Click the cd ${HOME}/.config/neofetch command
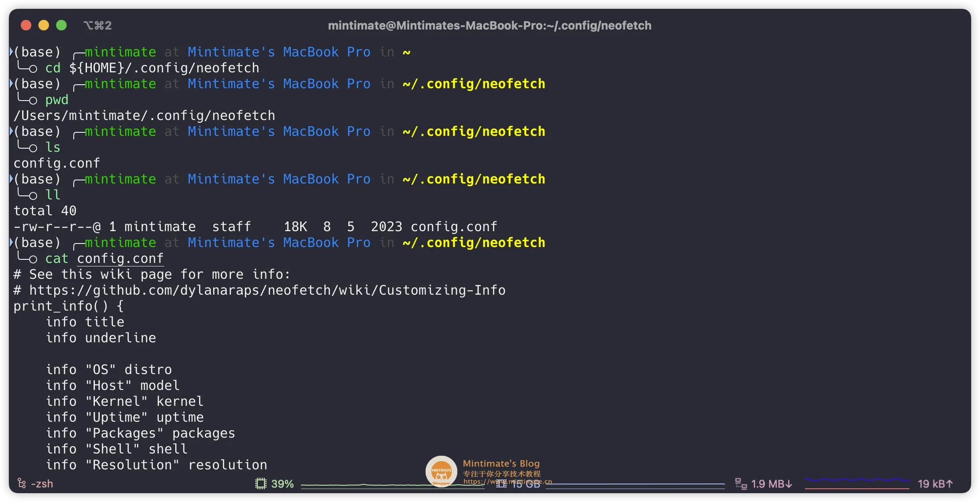The width and height of the screenshot is (980, 502). [152, 68]
